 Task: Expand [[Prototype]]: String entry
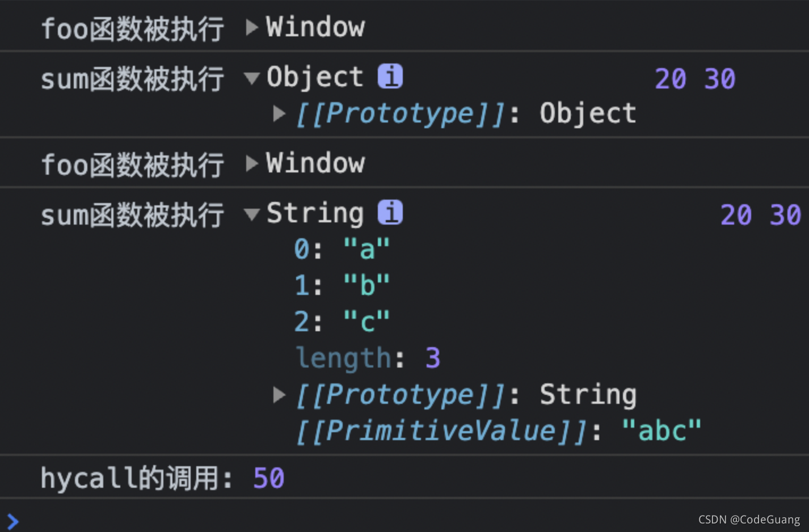click(279, 395)
